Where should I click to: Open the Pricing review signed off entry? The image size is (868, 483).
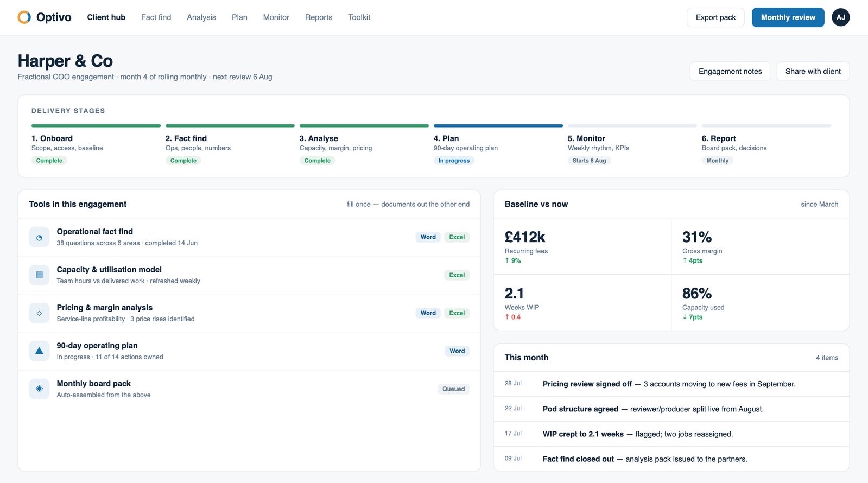pos(671,384)
